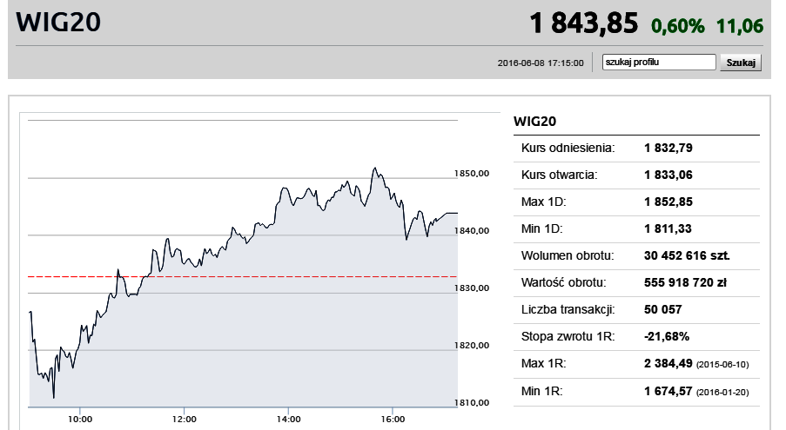Click the 16:00 time axis label
The width and height of the screenshot is (786, 430).
393,419
